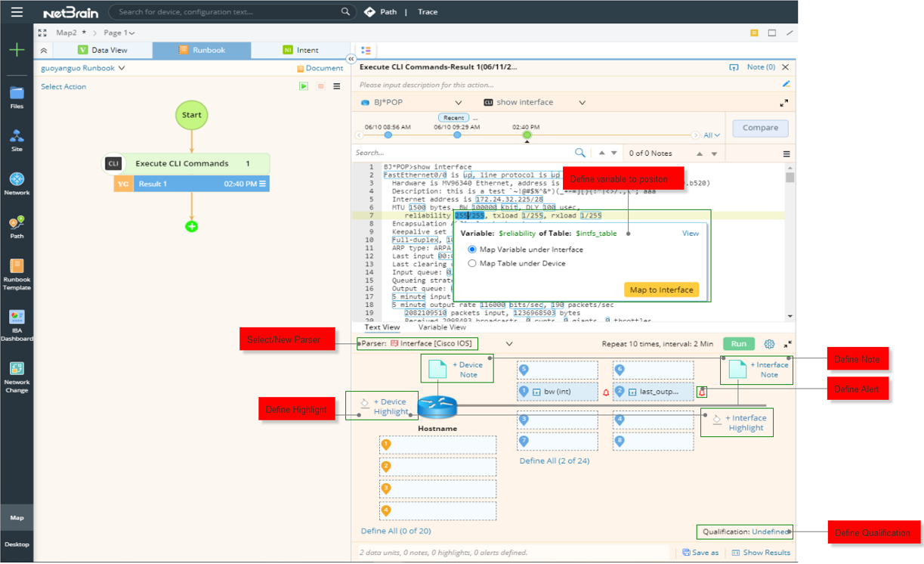Open the BJ*POP device dropdown

click(x=459, y=102)
